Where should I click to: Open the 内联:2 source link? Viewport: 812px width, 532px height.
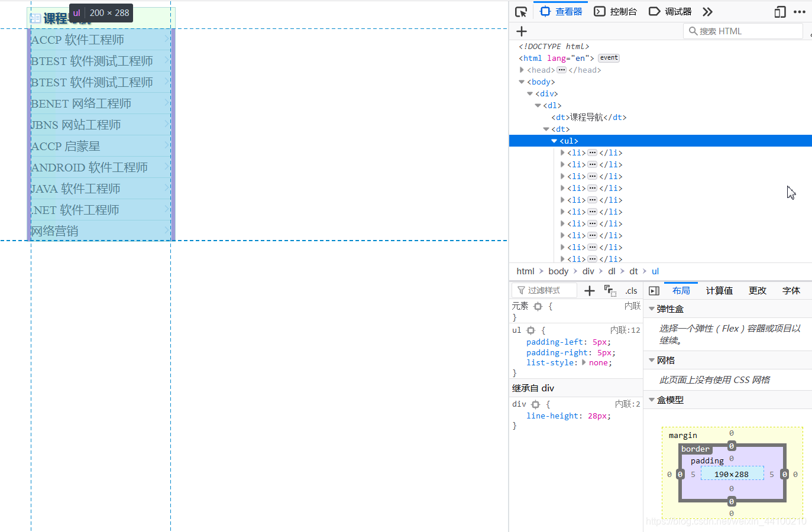627,404
